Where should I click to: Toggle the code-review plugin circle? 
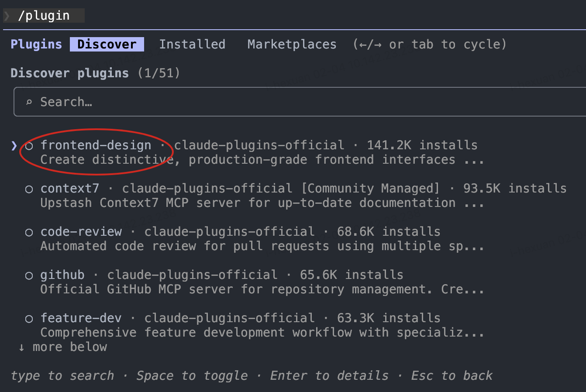29,232
